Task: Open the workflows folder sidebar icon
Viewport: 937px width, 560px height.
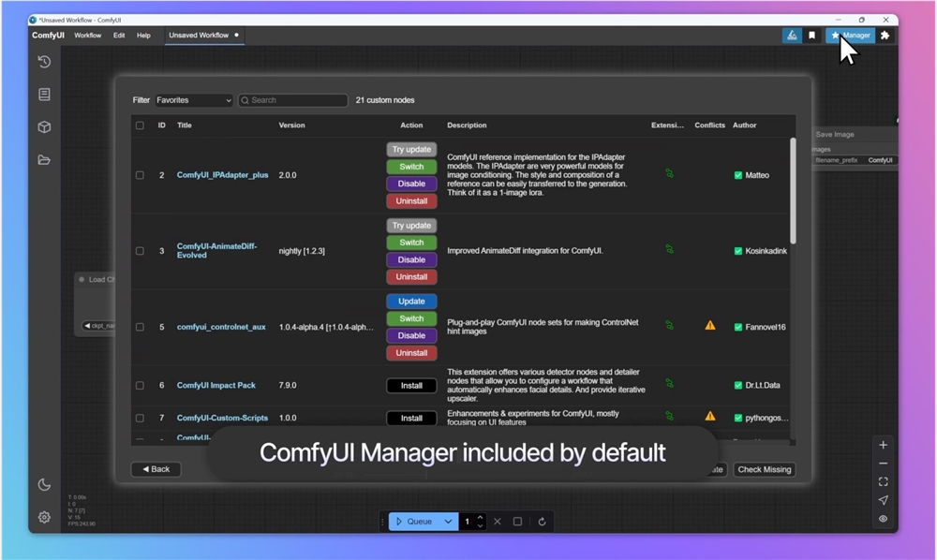Action: [x=44, y=160]
